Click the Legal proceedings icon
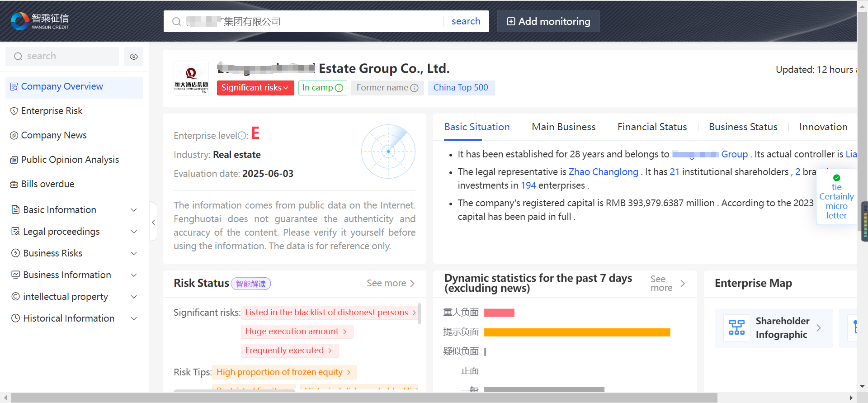Screen dimensions: 868x403 pos(15,231)
